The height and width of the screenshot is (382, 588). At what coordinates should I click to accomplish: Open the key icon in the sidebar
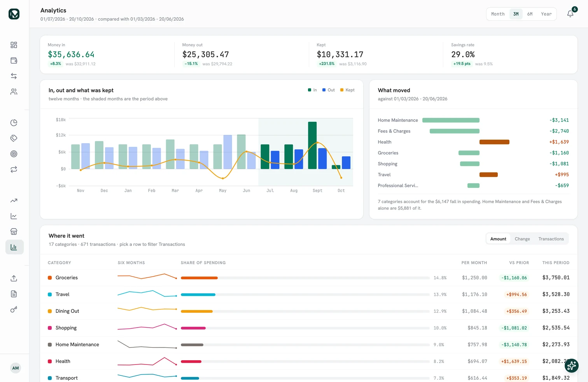(x=14, y=310)
